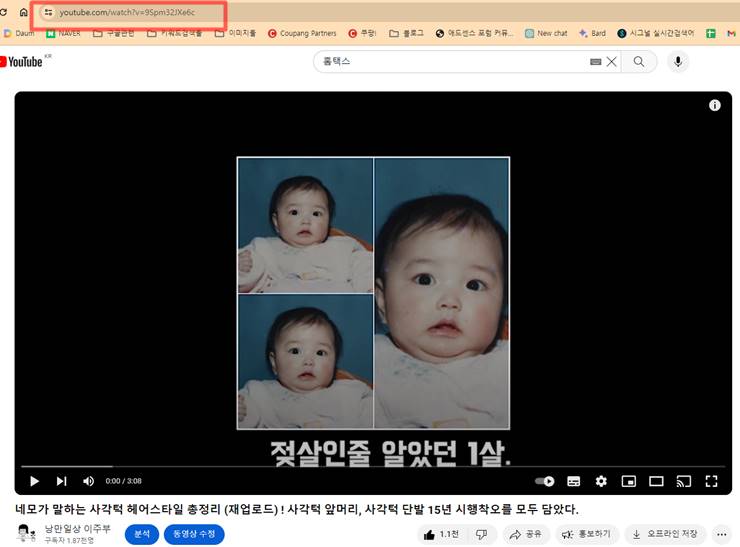Open the 낭만일상 이주부 channel avatar

pos(26,533)
